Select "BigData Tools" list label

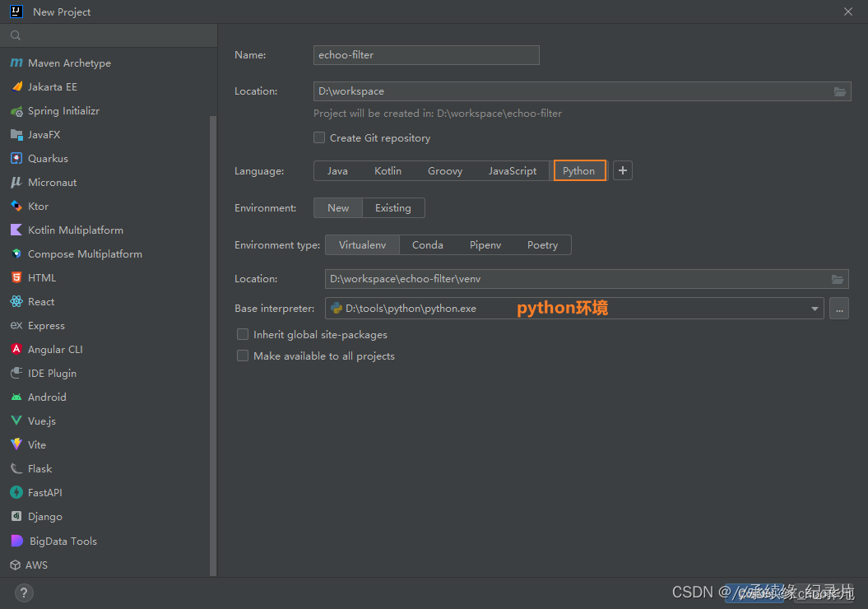[63, 541]
